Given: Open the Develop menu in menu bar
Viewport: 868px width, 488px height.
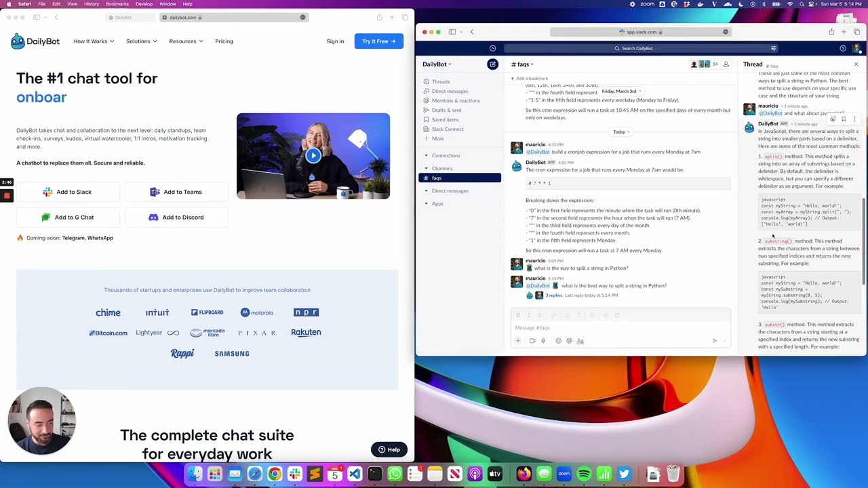Looking at the screenshot, I should tap(144, 4).
